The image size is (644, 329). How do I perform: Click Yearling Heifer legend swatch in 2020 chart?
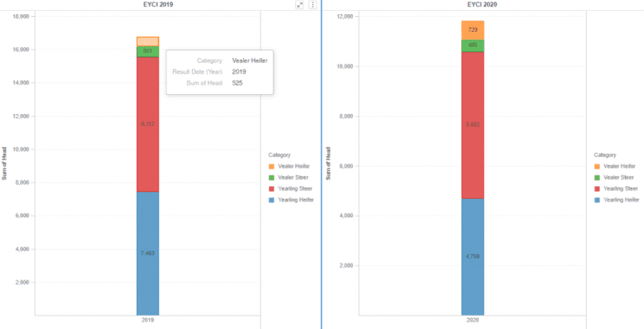[597, 200]
